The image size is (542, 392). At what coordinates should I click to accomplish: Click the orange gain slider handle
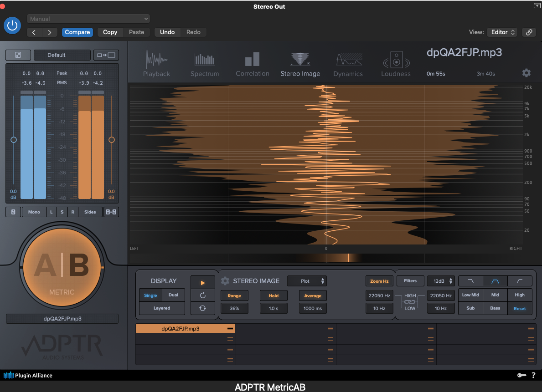pyautogui.click(x=111, y=140)
